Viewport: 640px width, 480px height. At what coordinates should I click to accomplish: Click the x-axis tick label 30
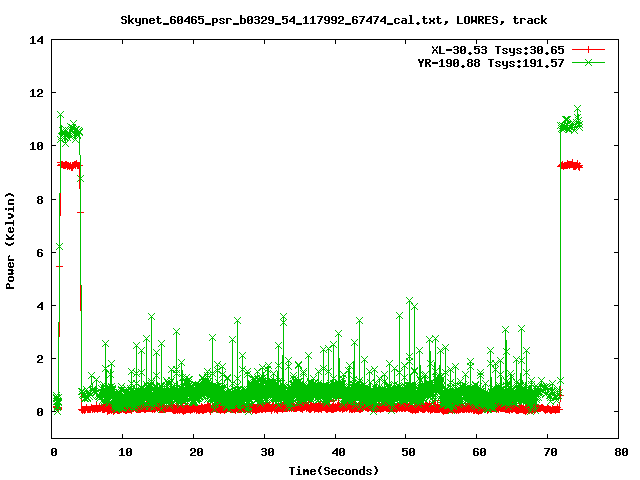click(267, 452)
